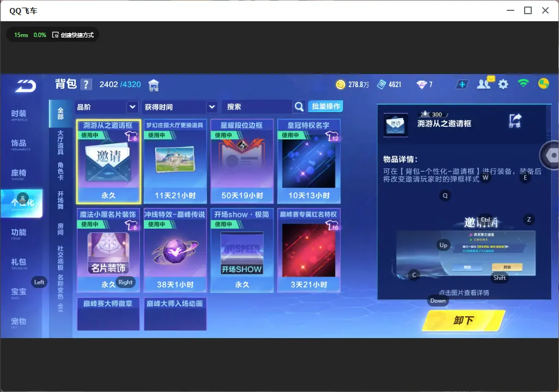Open the settings gear icon
The width and height of the screenshot is (559, 392).
(503, 84)
